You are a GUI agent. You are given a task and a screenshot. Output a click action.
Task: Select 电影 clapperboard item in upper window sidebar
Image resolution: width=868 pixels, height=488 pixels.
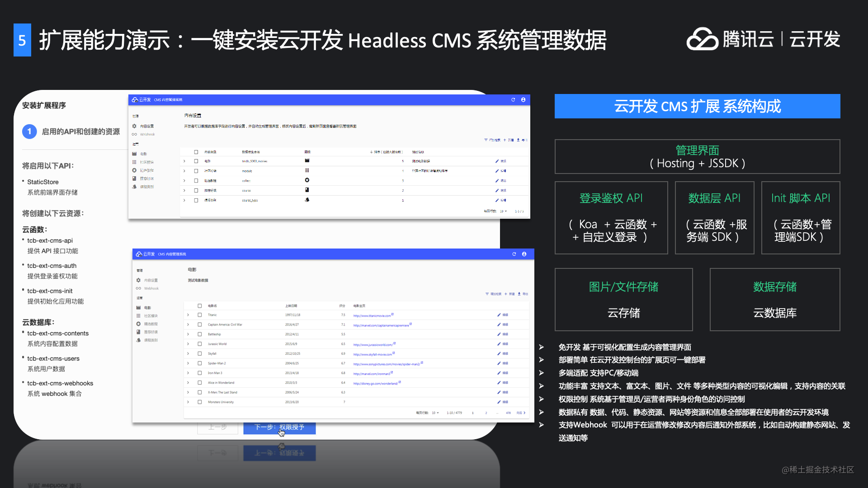point(140,154)
